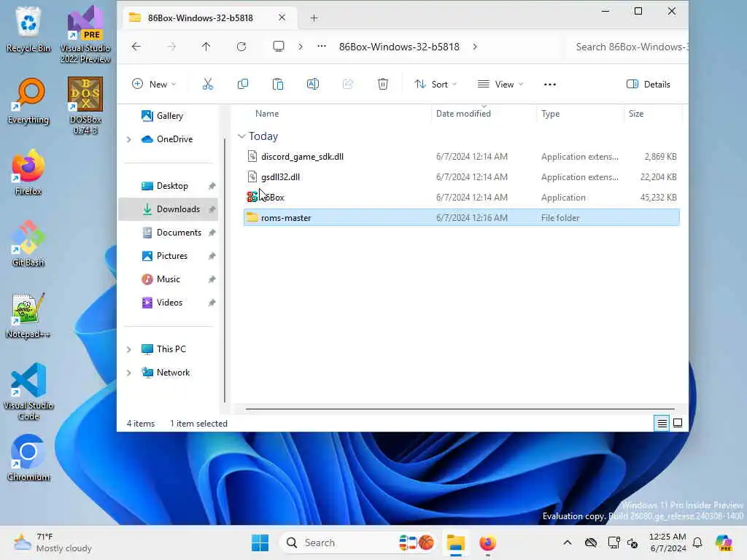Toggle the Details pane
Viewport: 747px width, 560px height.
[648, 85]
